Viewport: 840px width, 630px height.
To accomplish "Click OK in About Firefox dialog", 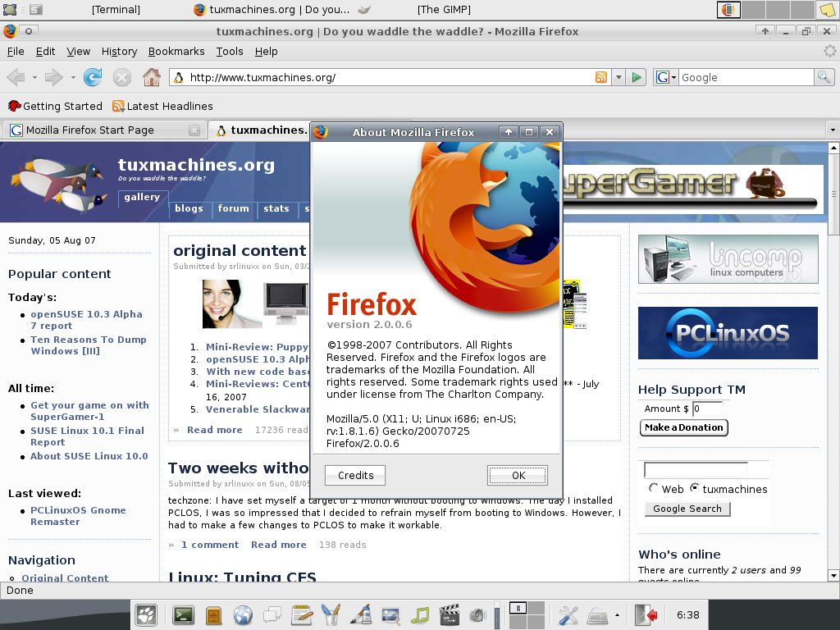I will (518, 475).
